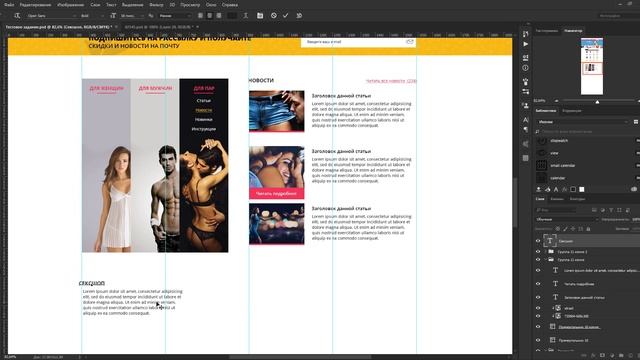
Task: Filter layers by type text icon
Action: pos(611,210)
